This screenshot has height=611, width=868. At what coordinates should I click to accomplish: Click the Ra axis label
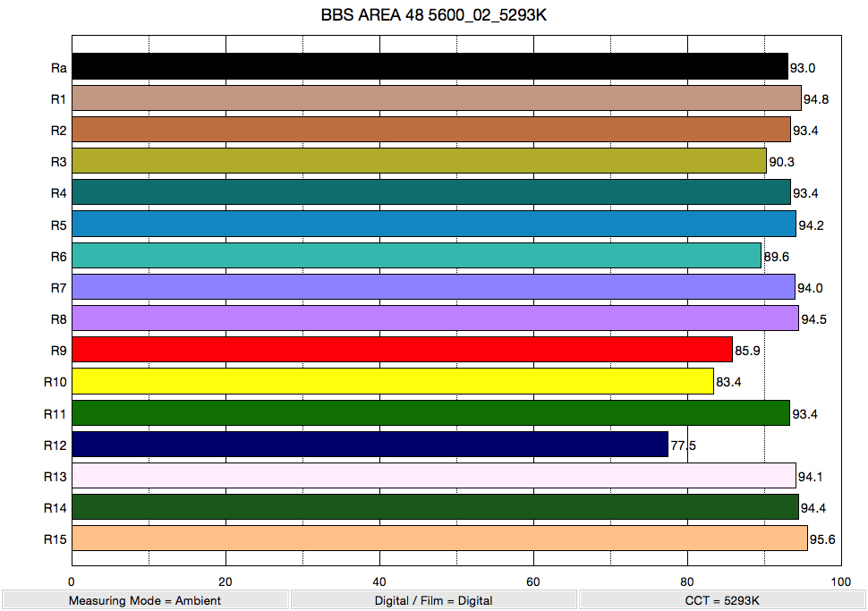55,65
